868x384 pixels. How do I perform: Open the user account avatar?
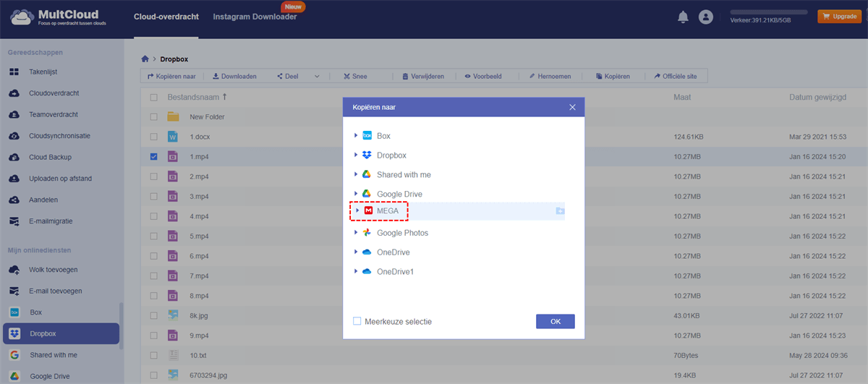pyautogui.click(x=706, y=17)
